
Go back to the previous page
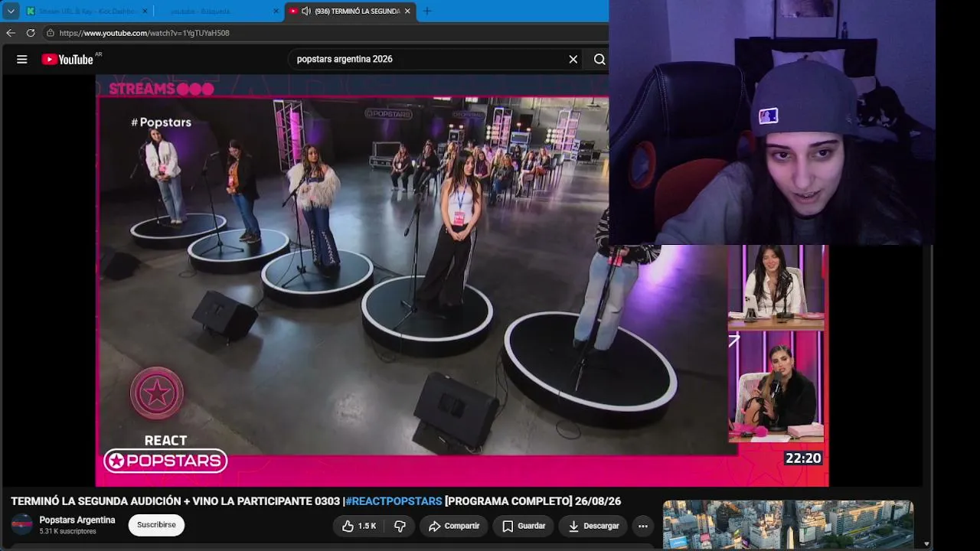click(11, 33)
